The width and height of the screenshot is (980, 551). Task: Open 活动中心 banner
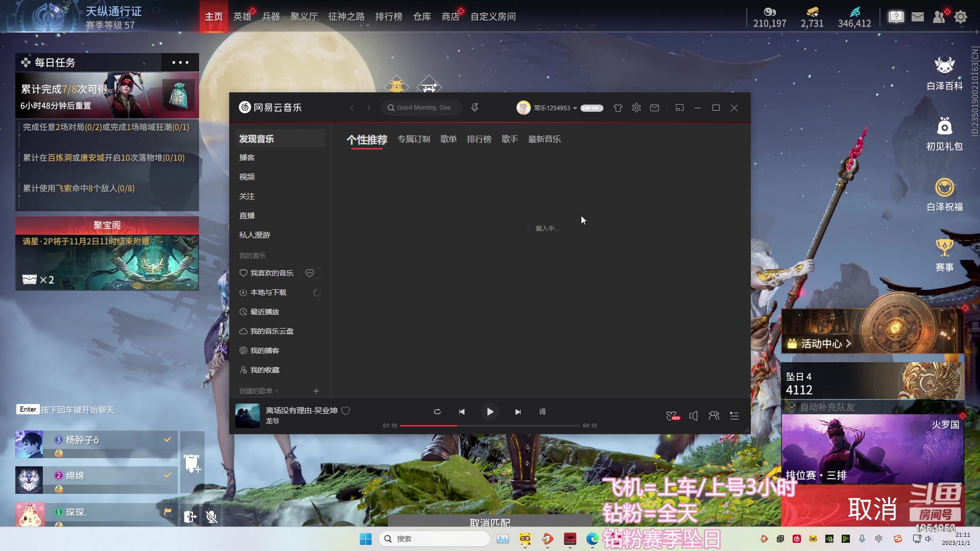873,330
